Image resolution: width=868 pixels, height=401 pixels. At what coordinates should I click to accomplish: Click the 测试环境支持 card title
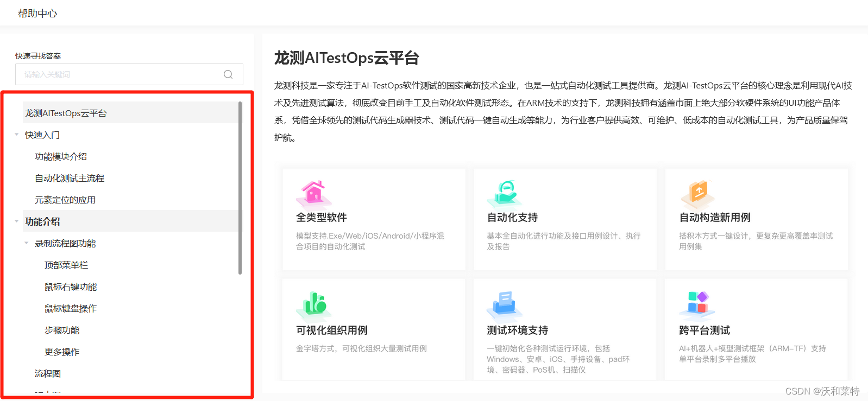pos(518,330)
